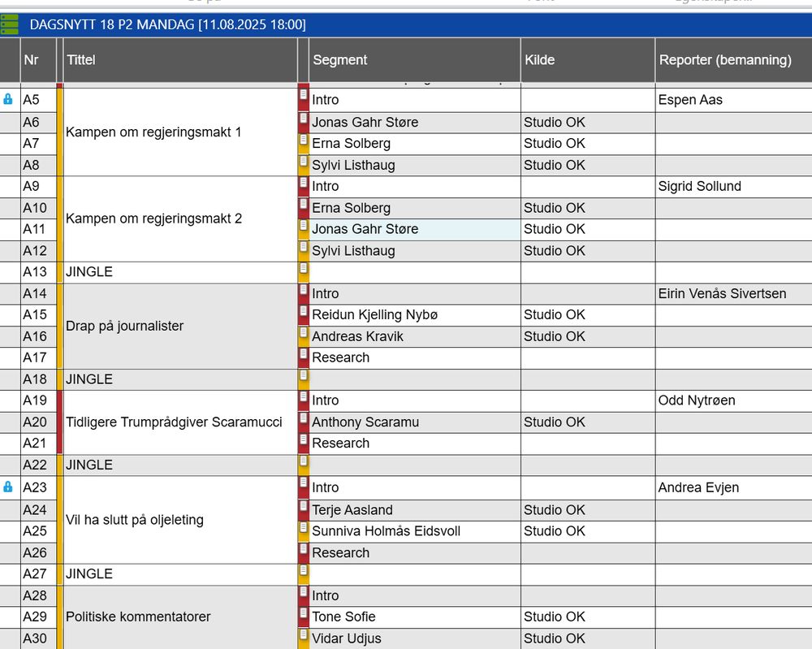Open the script icon beside Sunniva Holmås Eidsvoll
Image resolution: width=812 pixels, height=649 pixels.
(x=304, y=527)
